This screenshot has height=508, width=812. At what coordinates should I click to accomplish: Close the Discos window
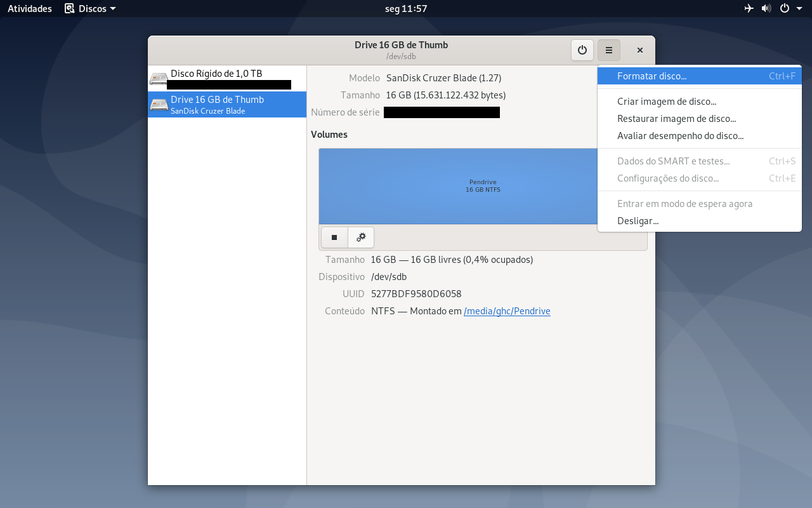pyautogui.click(x=640, y=50)
